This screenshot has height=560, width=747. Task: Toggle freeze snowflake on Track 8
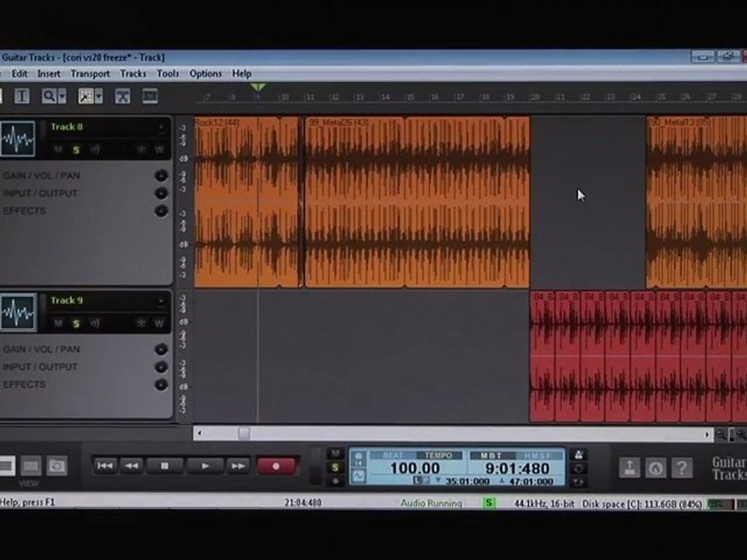(141, 149)
